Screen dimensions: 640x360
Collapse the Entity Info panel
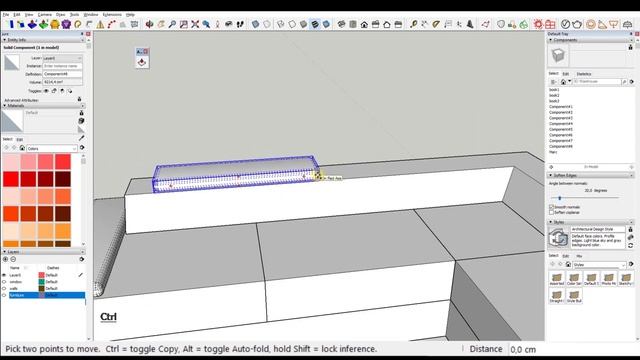(x=4, y=40)
